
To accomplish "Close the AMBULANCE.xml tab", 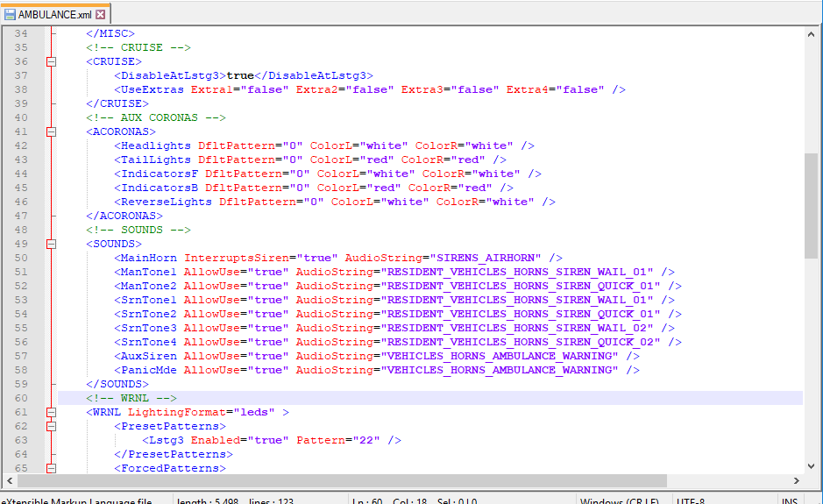I will tap(100, 15).
